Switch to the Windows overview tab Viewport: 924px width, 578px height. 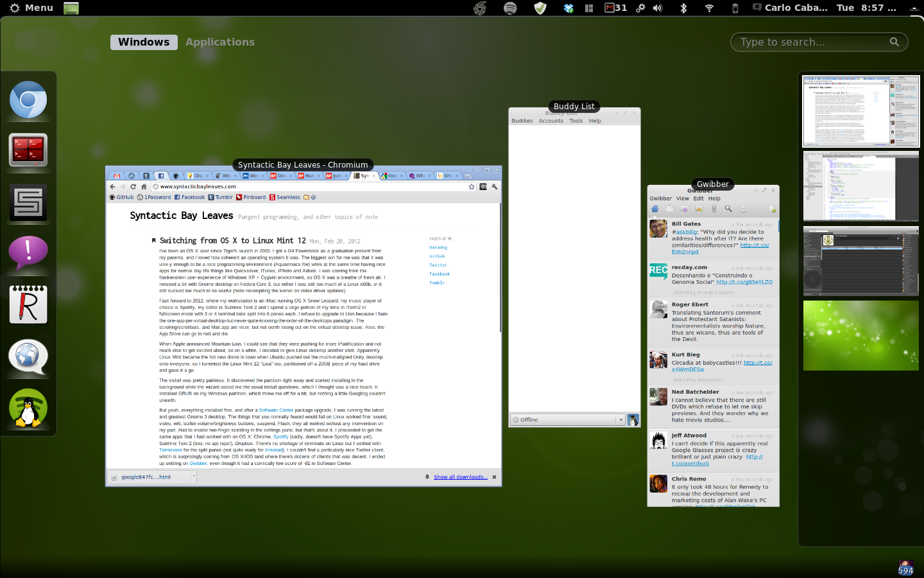[x=144, y=42]
